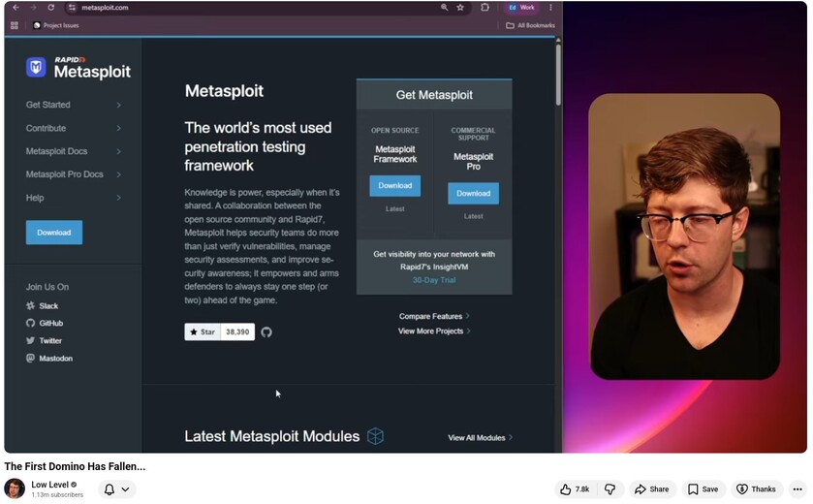Open the Slack community link

tap(43, 306)
